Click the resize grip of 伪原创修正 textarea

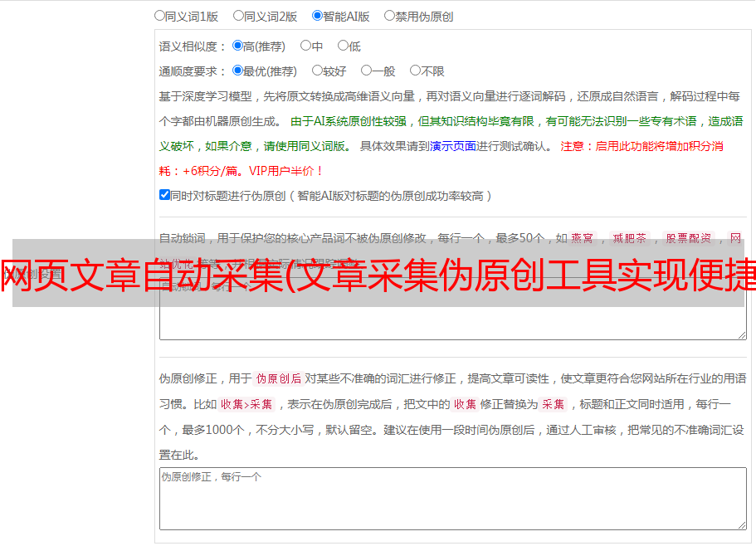tap(742, 525)
